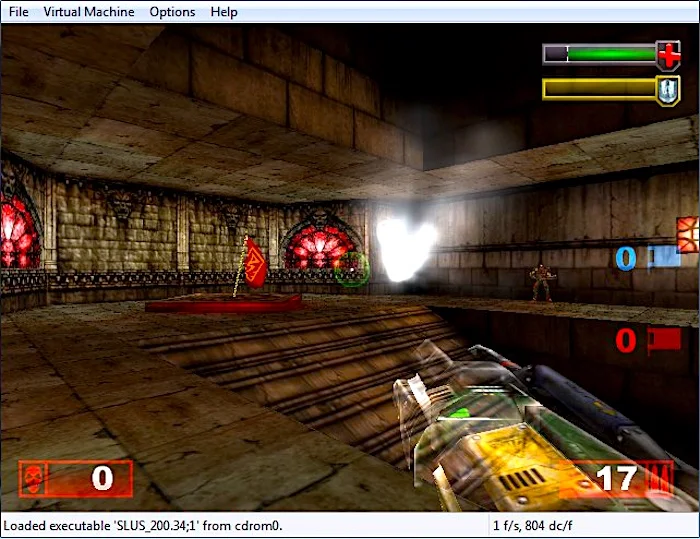Click the enemy soldier on the ledge
The height and width of the screenshot is (539, 700).
pyautogui.click(x=541, y=283)
